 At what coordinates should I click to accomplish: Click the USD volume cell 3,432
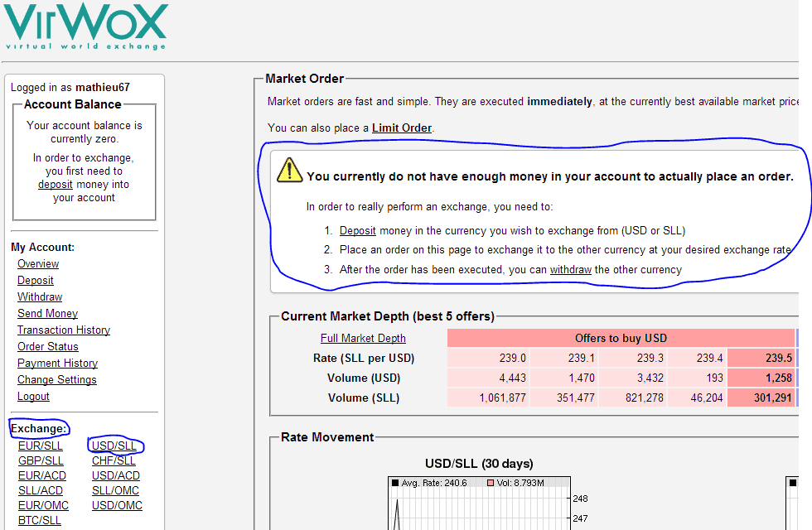click(632, 378)
